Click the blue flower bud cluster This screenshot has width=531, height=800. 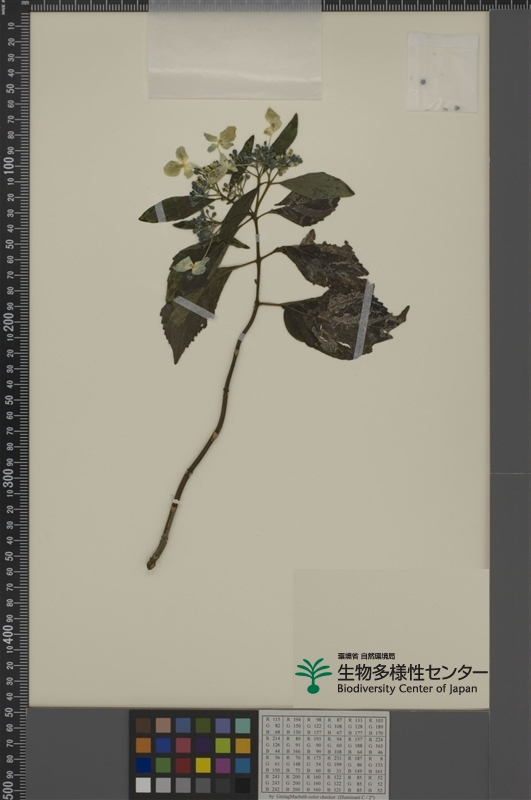click(278, 156)
